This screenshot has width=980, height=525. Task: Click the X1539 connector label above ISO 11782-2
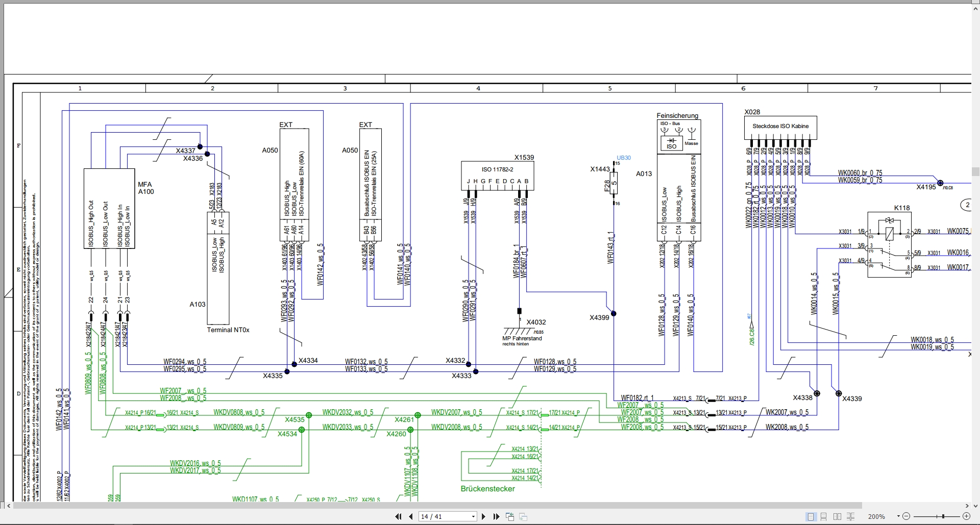524,158
